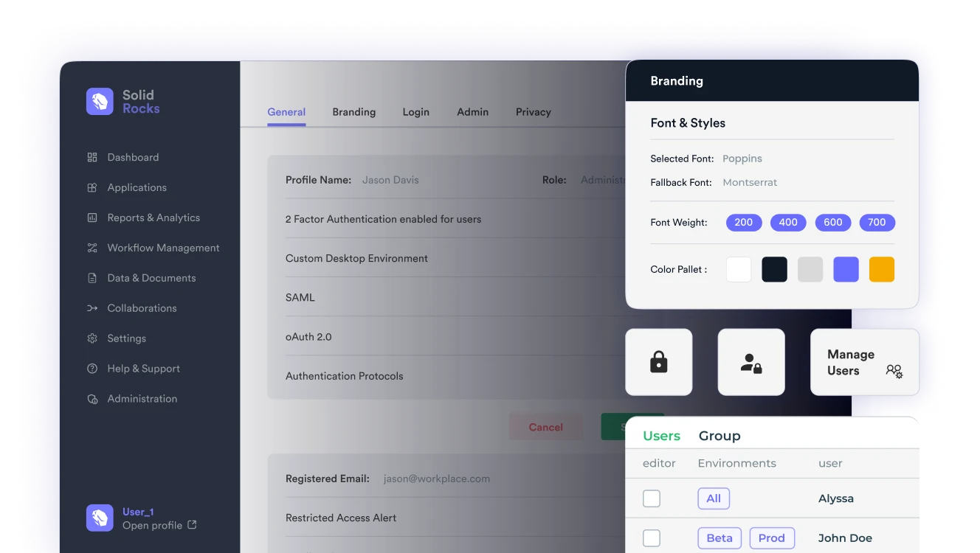
Task: Click the user name John Doe
Action: (845, 538)
